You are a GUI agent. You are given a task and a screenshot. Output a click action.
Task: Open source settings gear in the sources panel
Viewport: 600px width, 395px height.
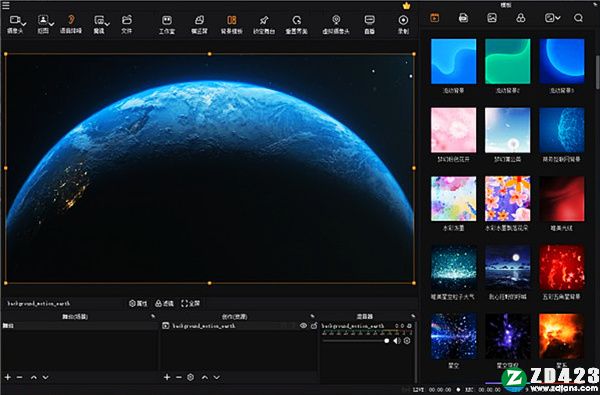pyautogui.click(x=191, y=377)
